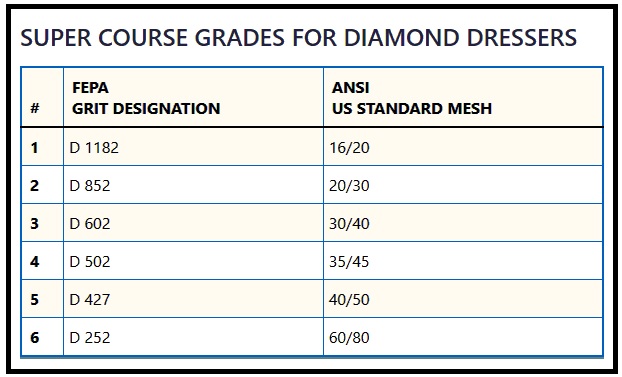Click the table title 'Super Course Grades for Diamond Dressers'
Image resolution: width=622 pixels, height=377 pixels.
pyautogui.click(x=298, y=38)
